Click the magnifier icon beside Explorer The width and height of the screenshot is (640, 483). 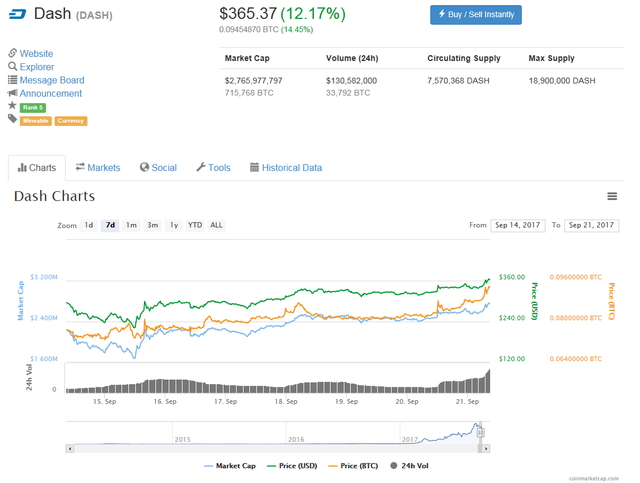[x=13, y=66]
